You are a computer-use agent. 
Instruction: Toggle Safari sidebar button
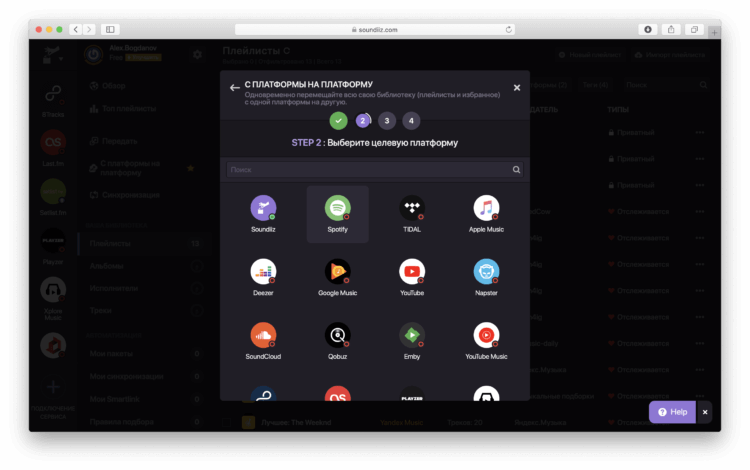[x=110, y=30]
